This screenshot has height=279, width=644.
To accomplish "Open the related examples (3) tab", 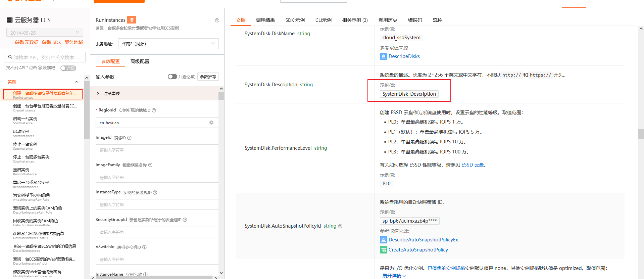I will click(355, 20).
